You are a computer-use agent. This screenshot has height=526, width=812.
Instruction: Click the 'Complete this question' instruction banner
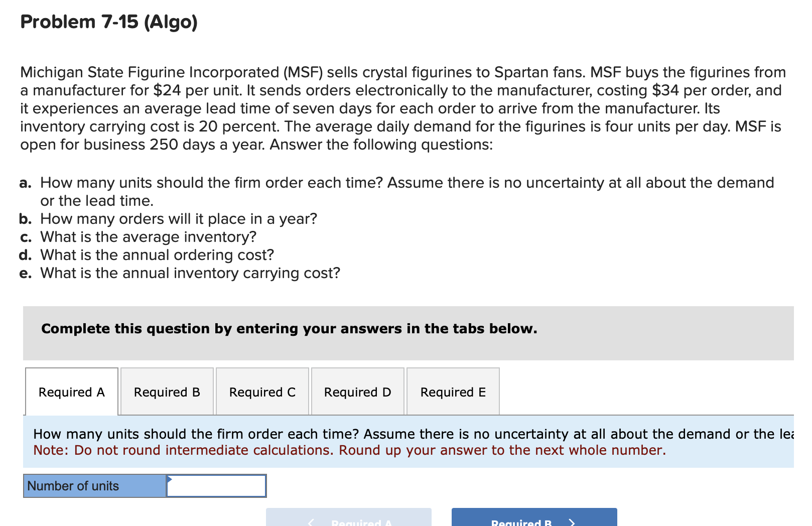(x=289, y=329)
